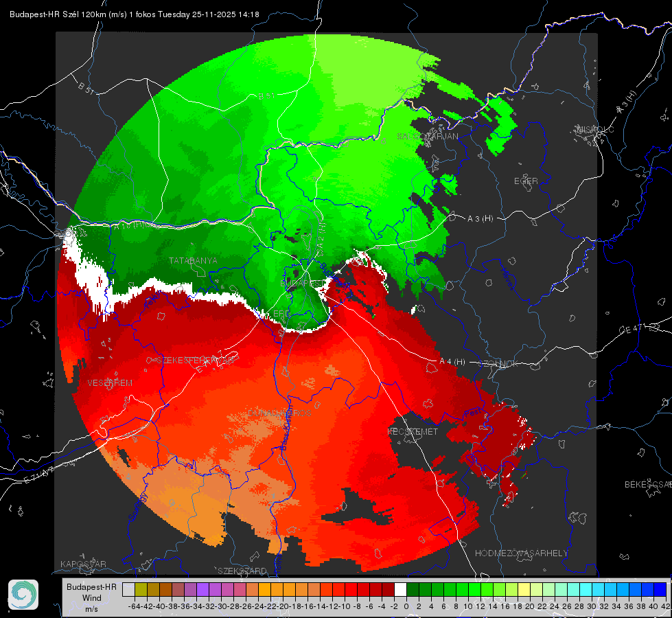The image size is (672, 618).
Task: Click the -10 value on the legend
Action: coord(345,606)
